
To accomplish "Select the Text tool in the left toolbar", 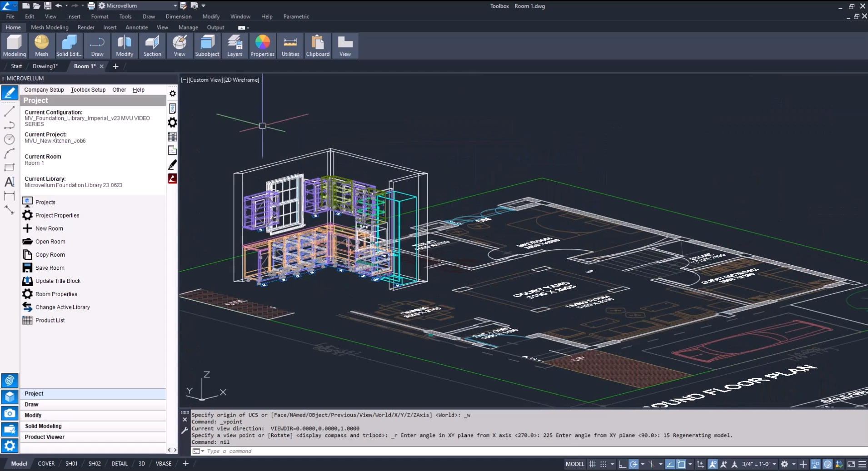I will [x=9, y=182].
